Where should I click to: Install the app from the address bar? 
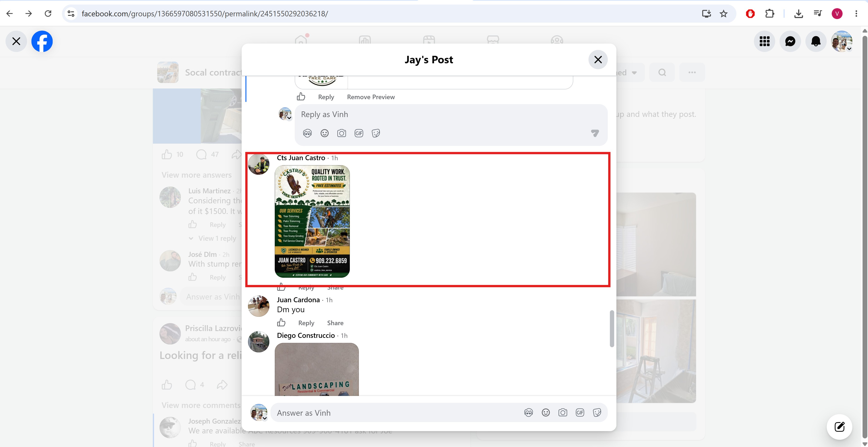click(707, 13)
